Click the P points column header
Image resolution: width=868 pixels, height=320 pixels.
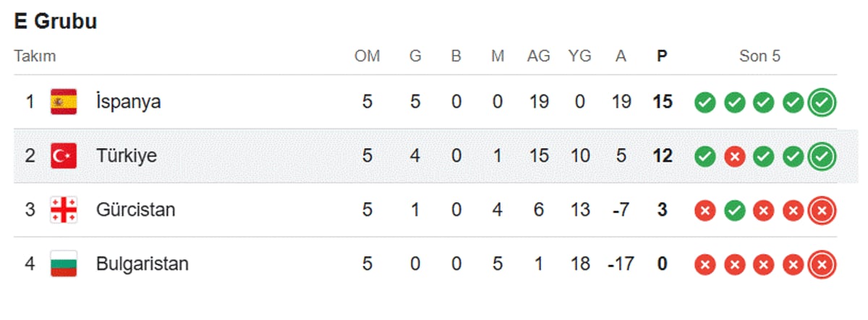coord(661,56)
